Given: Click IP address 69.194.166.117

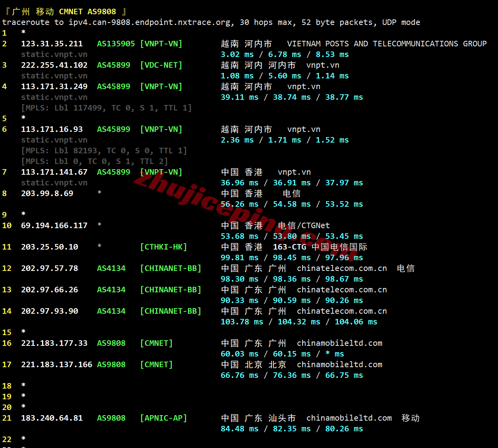Looking at the screenshot, I should tap(54, 225).
